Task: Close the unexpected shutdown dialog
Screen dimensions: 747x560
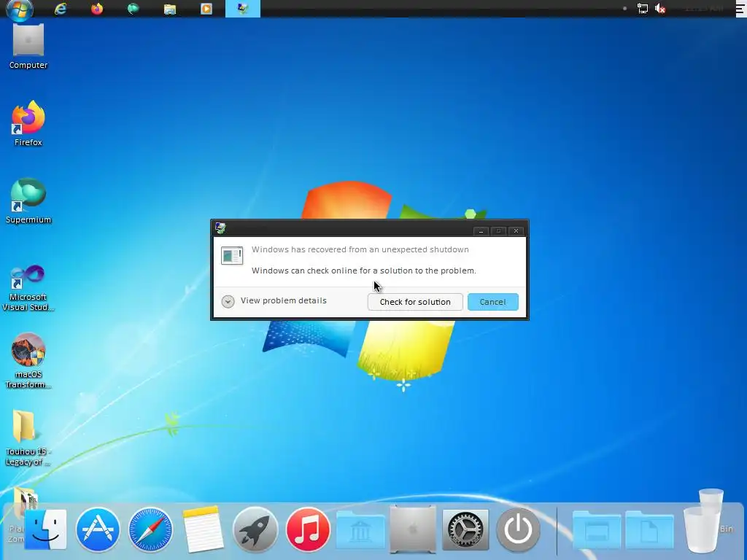Action: [516, 231]
